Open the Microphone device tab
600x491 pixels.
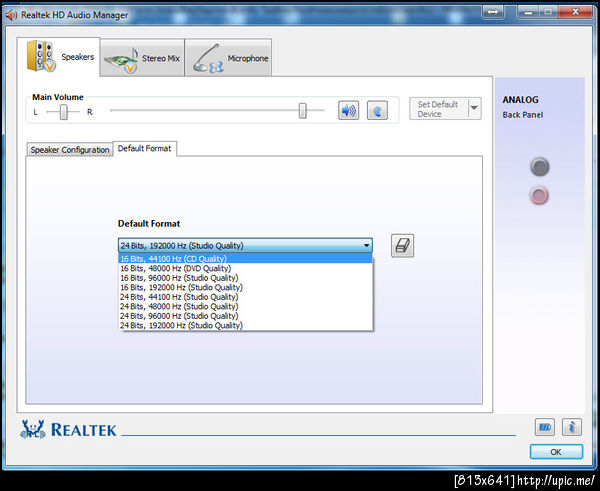228,58
